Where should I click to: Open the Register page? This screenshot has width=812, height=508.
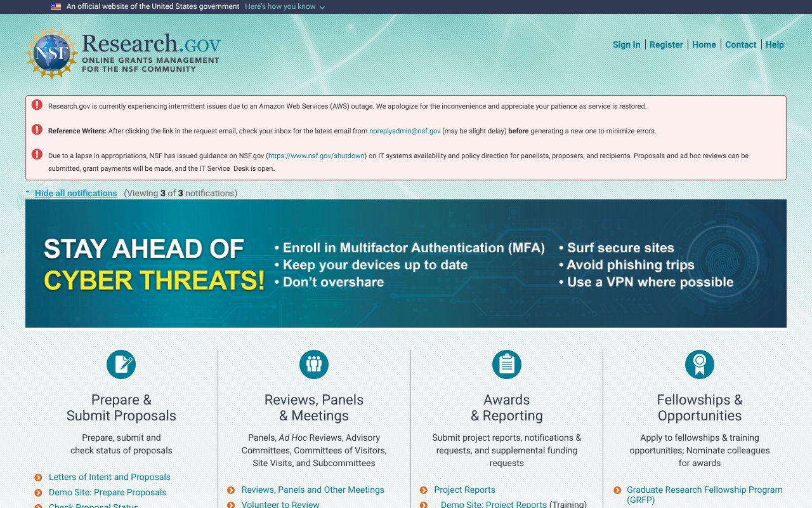(666, 44)
